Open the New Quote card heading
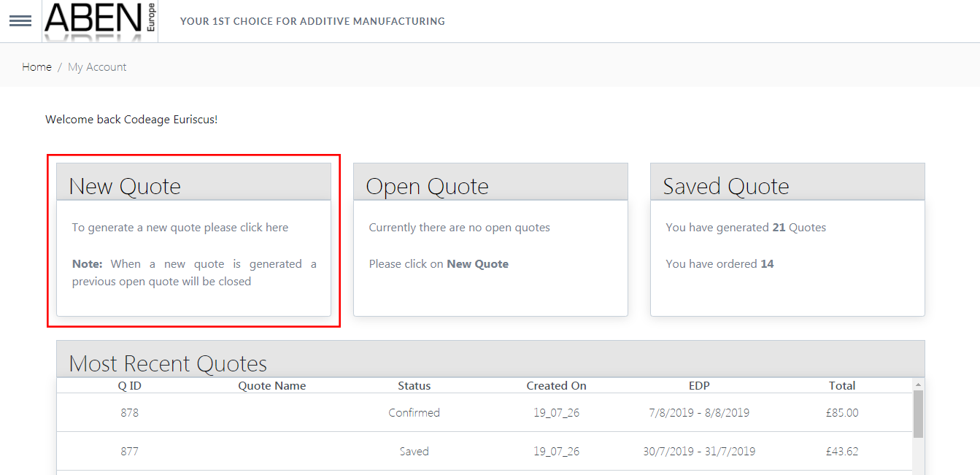Screen dimensions: 980x475 point(125,186)
